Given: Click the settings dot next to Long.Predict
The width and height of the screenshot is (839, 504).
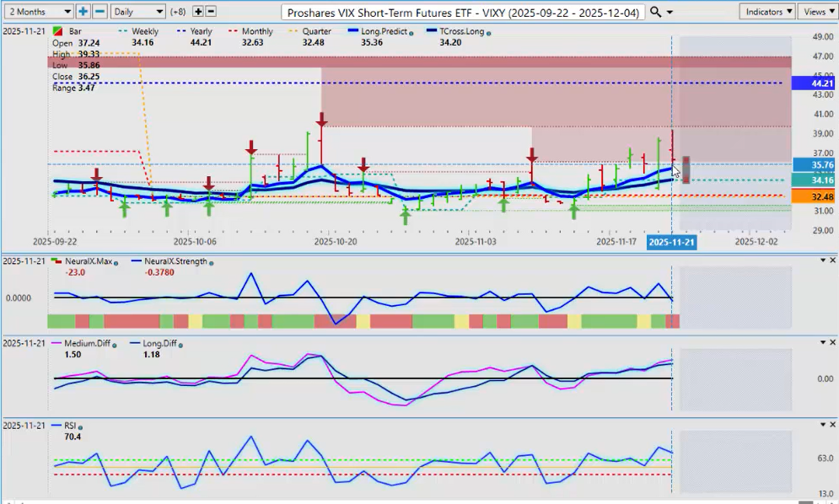Looking at the screenshot, I should coord(410,32).
